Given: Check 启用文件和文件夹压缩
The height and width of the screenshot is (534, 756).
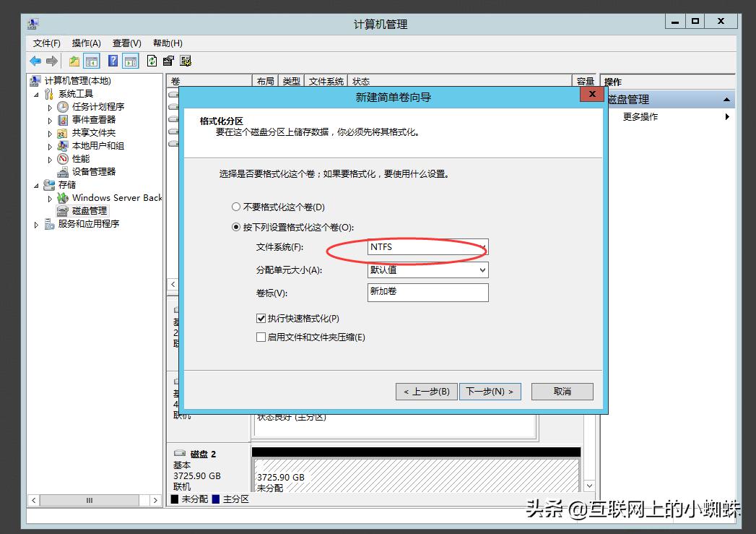Looking at the screenshot, I should tap(261, 337).
